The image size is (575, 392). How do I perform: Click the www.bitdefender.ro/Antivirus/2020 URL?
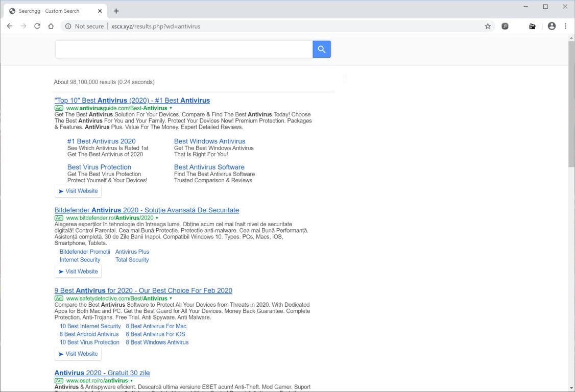pyautogui.click(x=110, y=218)
